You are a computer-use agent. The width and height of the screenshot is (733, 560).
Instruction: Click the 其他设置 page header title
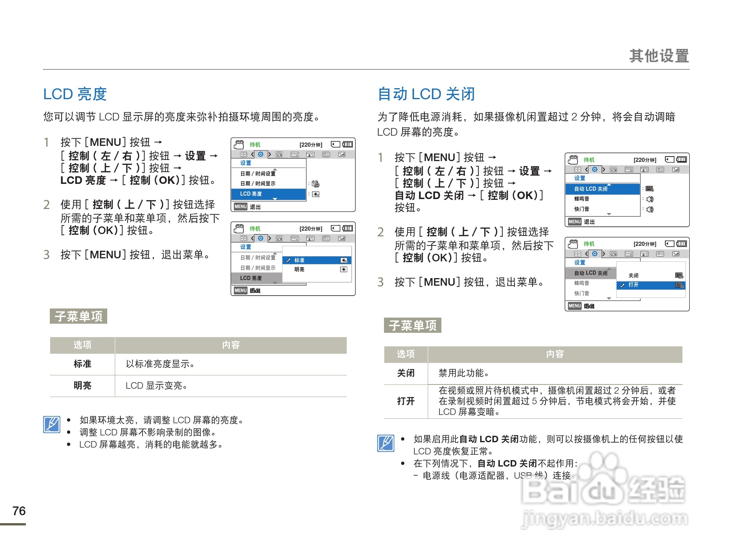pyautogui.click(x=658, y=56)
